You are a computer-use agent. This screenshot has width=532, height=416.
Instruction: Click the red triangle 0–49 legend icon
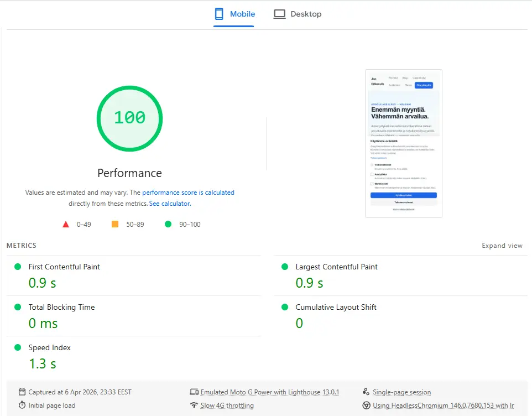pos(66,225)
